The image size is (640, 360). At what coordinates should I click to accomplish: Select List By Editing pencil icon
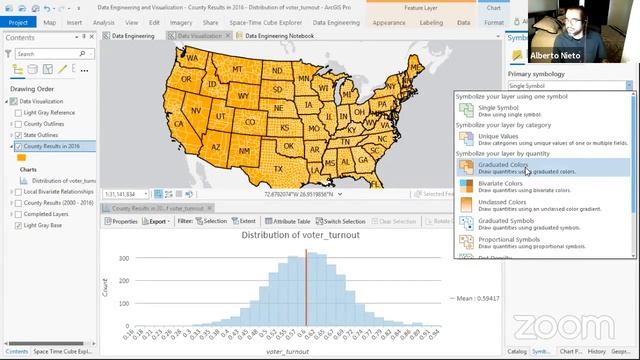tap(62, 69)
